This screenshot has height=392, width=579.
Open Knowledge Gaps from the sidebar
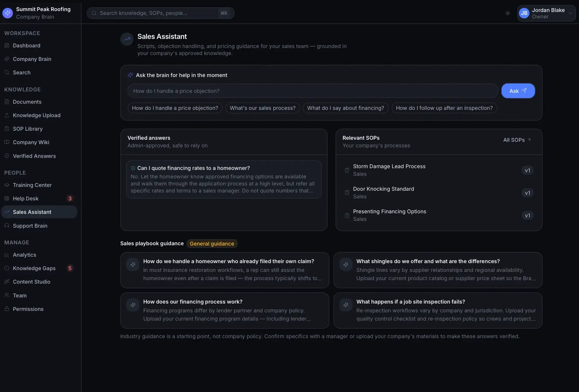[39, 268]
